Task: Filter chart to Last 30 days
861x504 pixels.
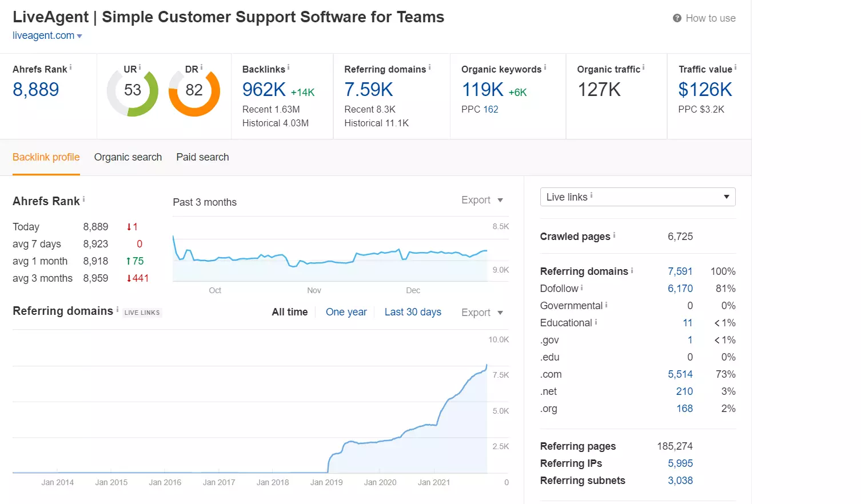Action: point(413,312)
